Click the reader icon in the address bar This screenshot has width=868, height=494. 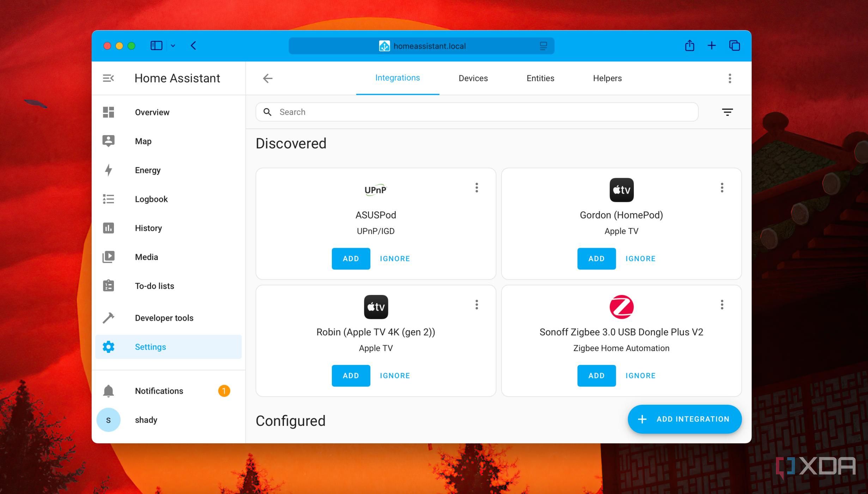coord(543,46)
